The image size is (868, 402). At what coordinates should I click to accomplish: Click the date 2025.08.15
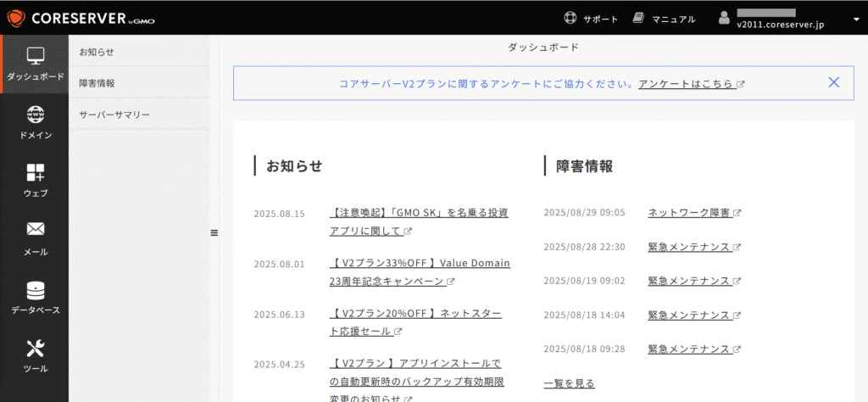coord(279,214)
